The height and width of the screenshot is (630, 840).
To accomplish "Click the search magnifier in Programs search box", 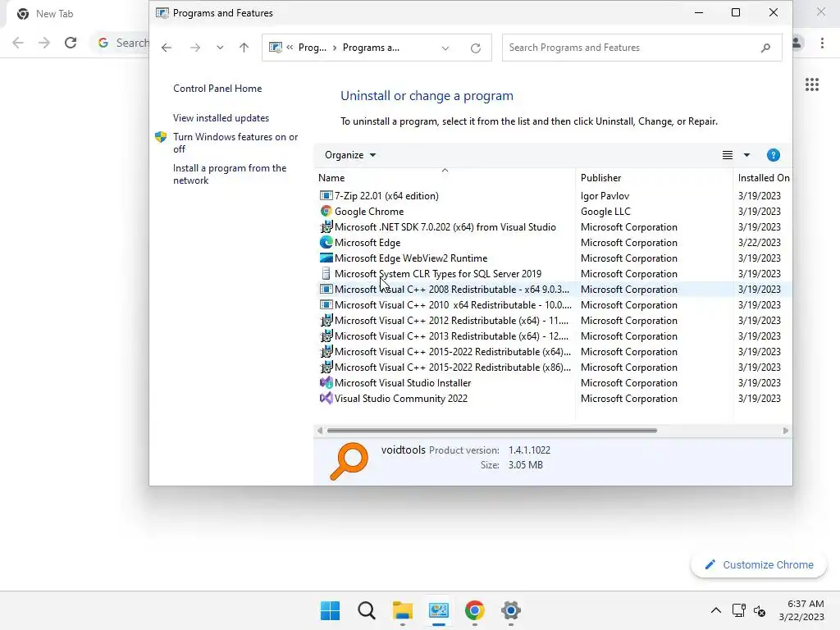I will pyautogui.click(x=765, y=48).
